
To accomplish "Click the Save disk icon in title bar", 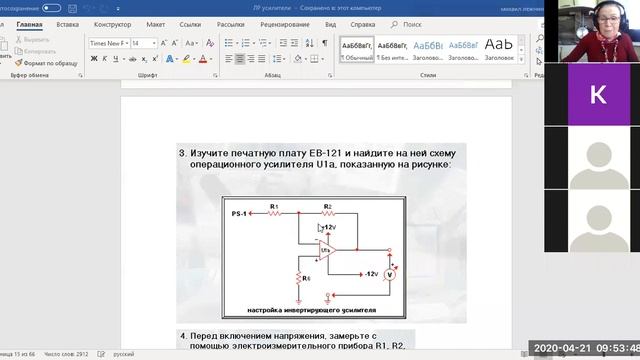I will pos(72,8).
